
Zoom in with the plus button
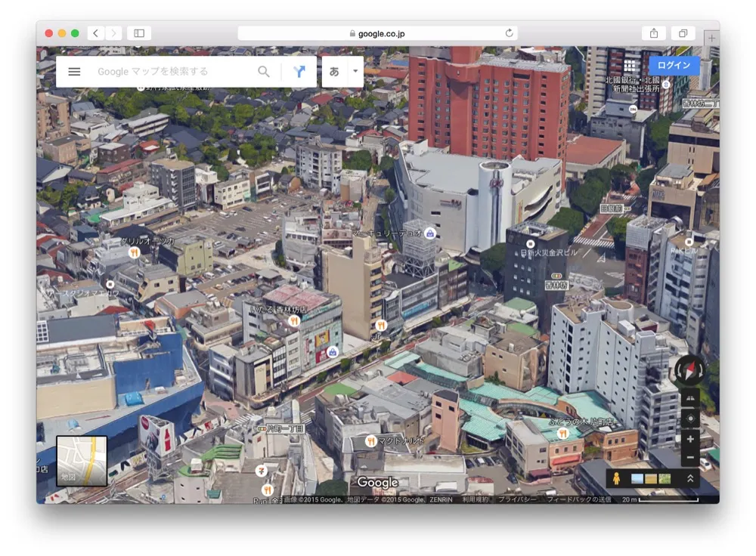690,439
